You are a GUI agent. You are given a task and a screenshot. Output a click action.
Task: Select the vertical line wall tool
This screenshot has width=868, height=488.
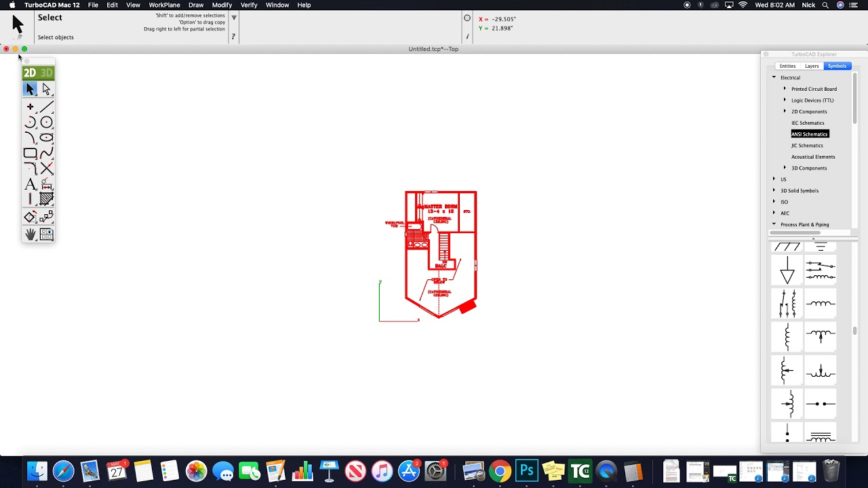click(x=30, y=199)
